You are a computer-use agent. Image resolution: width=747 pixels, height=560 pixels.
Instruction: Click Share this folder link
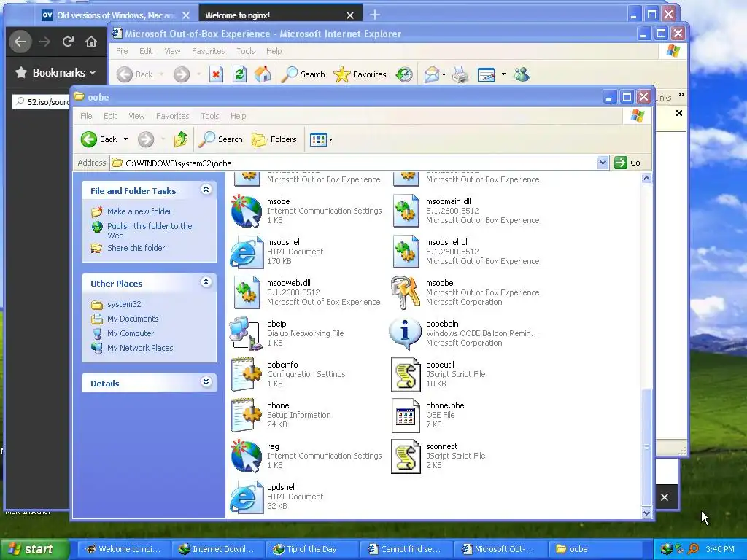136,248
